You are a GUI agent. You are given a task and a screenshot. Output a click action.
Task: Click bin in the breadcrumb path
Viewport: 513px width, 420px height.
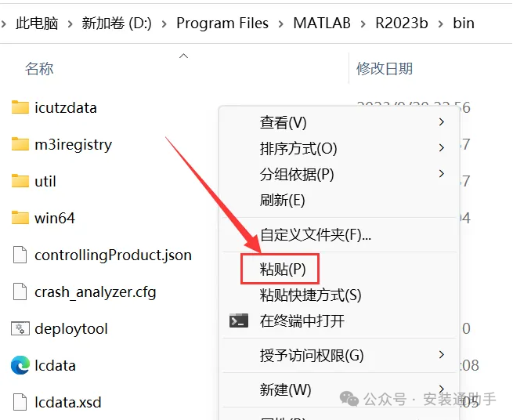point(464,24)
